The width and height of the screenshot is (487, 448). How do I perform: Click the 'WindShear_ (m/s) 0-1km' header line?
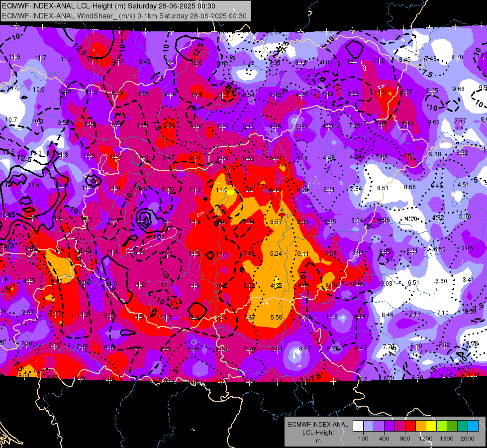pos(124,16)
